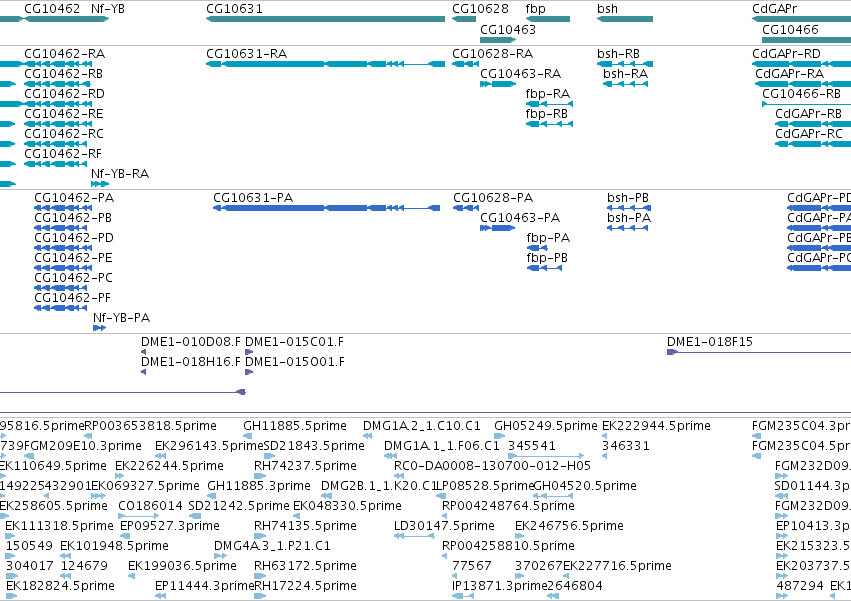The width and height of the screenshot is (851, 601).
Task: Select the CO186014 alignment label
Action: pyautogui.click(x=150, y=506)
